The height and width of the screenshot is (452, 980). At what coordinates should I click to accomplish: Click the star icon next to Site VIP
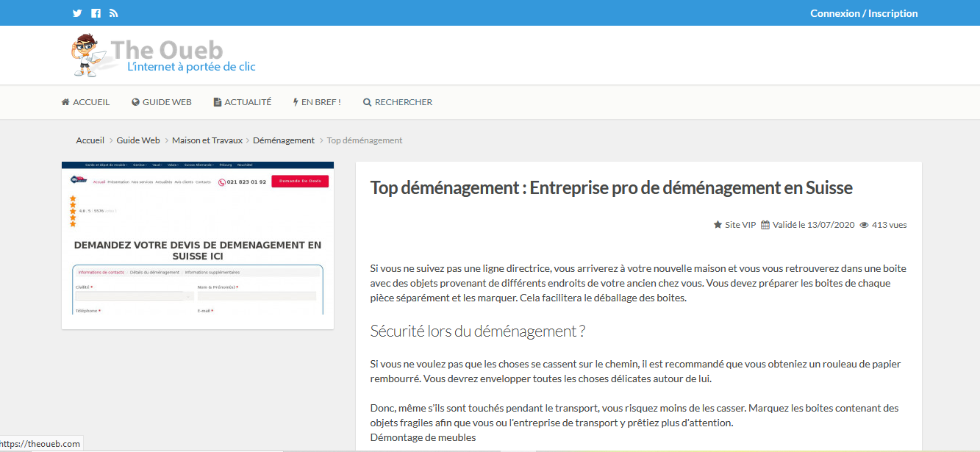[x=717, y=224]
